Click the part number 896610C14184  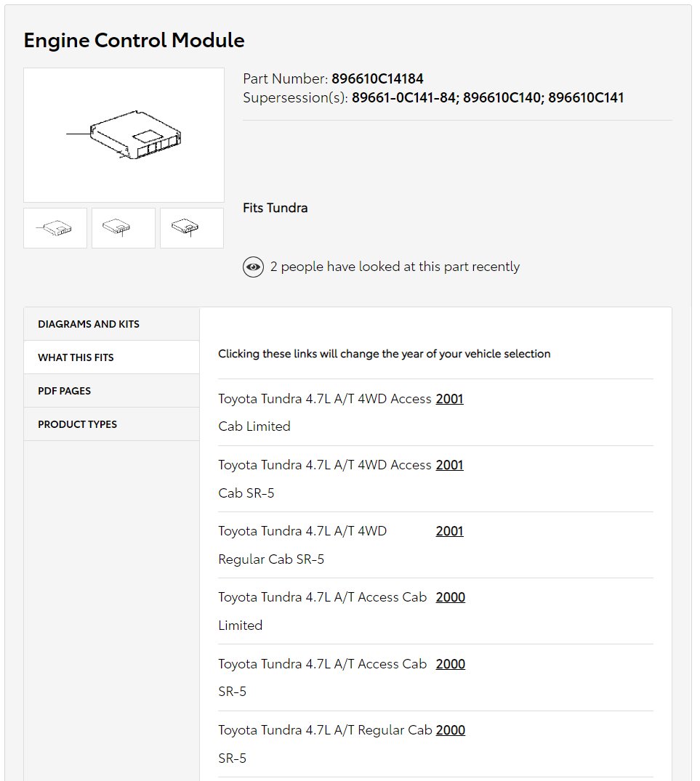(x=378, y=78)
